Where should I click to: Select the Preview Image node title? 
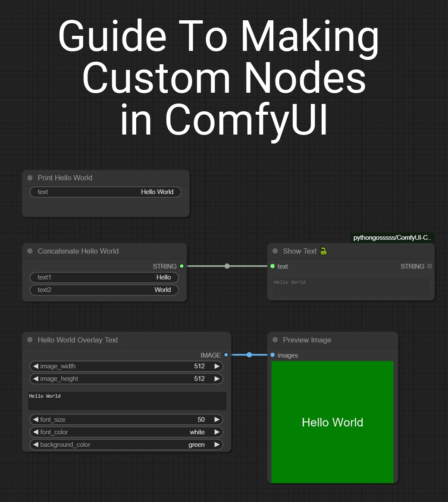pos(307,340)
